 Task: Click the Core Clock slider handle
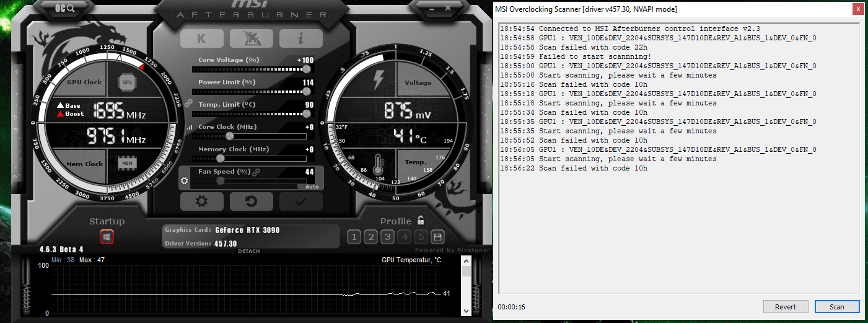pos(230,136)
